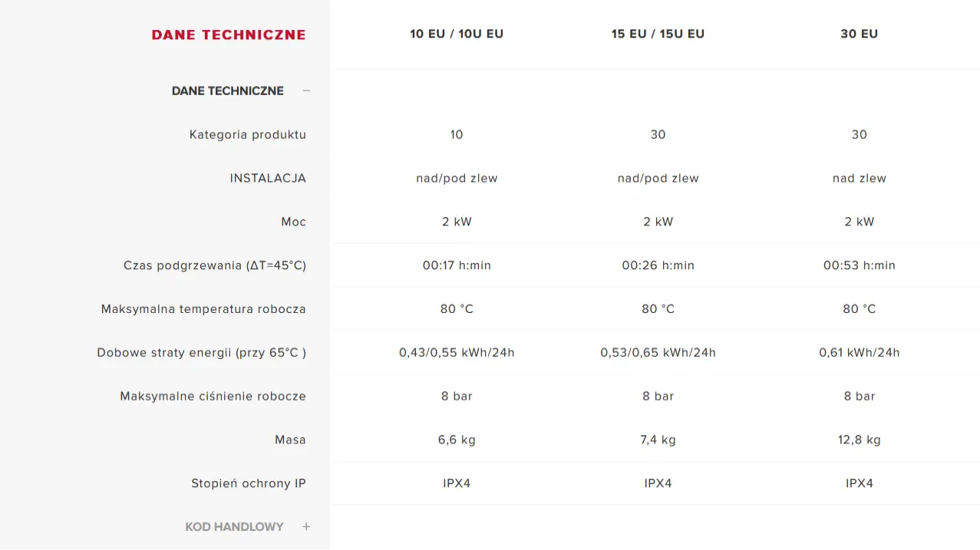Viewport: 980px width, 550px height.
Task: Click the Czas podgrzewania row label
Action: (x=215, y=265)
